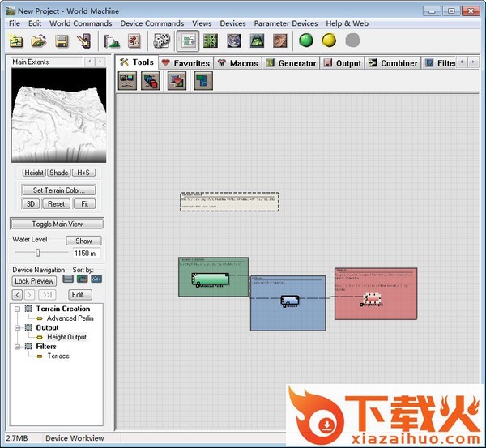486x448 pixels.
Task: Click Toggle Main View button
Action: (x=57, y=224)
